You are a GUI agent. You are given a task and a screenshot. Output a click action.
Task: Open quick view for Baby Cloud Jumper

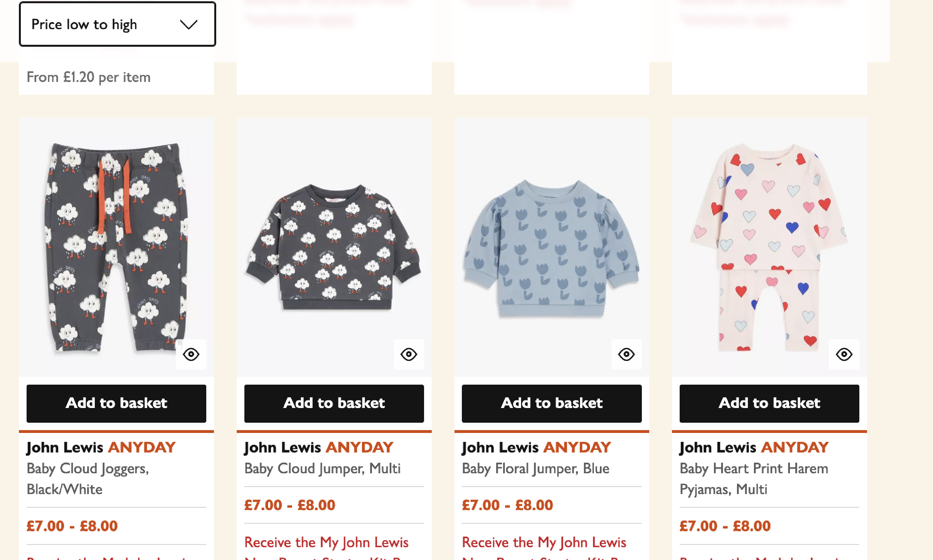pos(409,354)
